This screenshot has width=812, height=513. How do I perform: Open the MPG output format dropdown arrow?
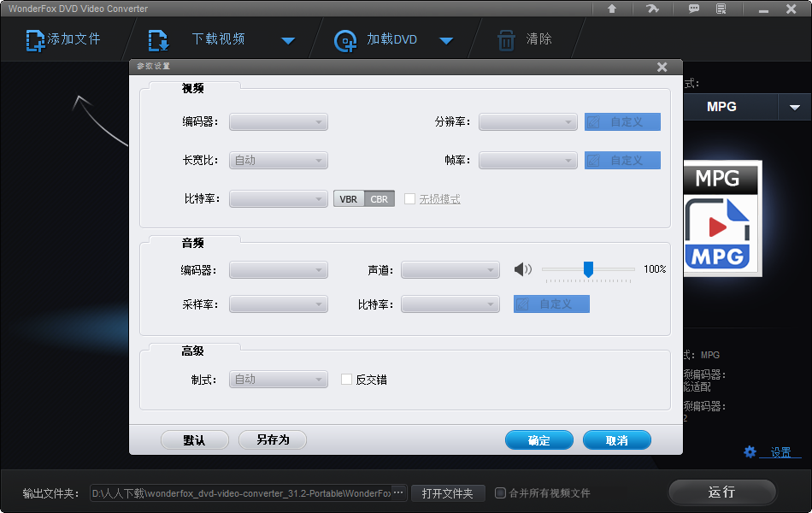tap(796, 106)
